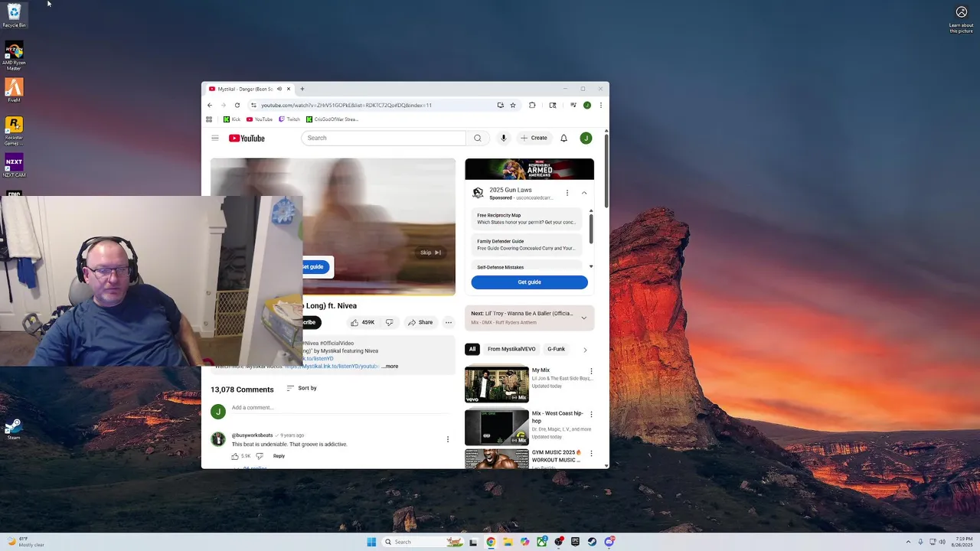This screenshot has width=980, height=551.
Task: Open Chrome apps grid in bookmarks bar
Action: tap(209, 119)
